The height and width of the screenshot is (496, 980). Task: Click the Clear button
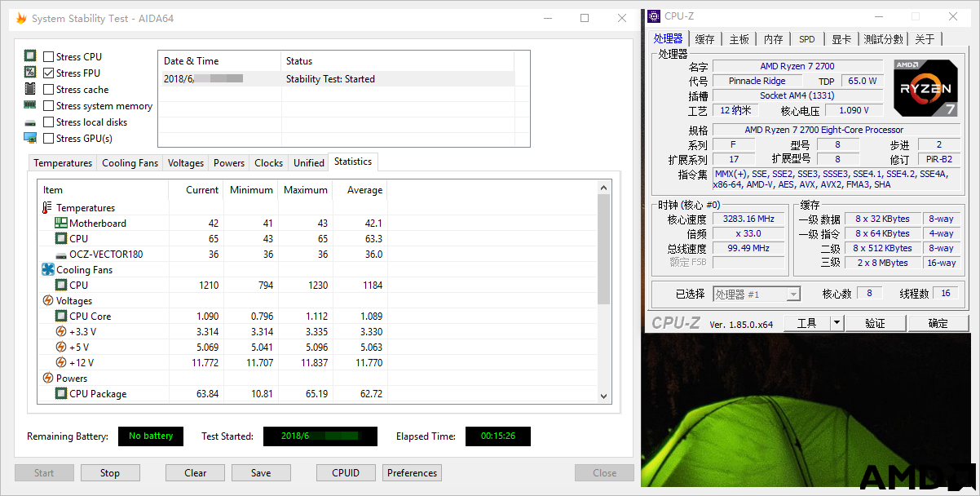tap(196, 473)
